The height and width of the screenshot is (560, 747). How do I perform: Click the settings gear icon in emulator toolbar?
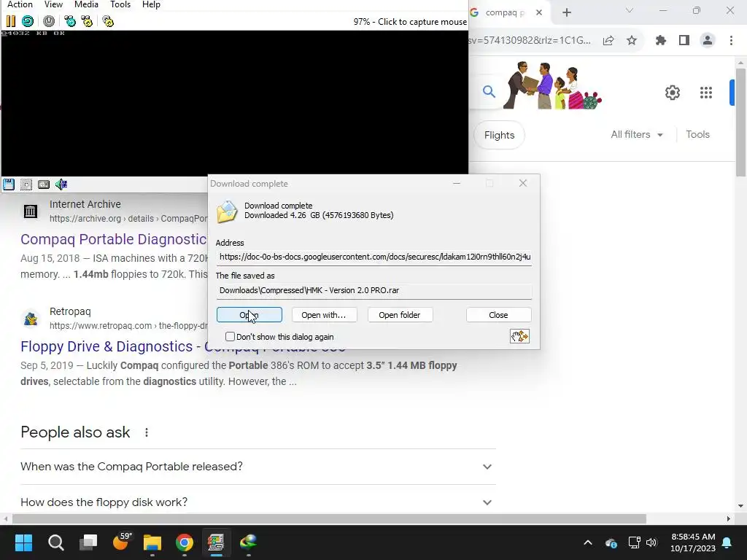coord(108,21)
